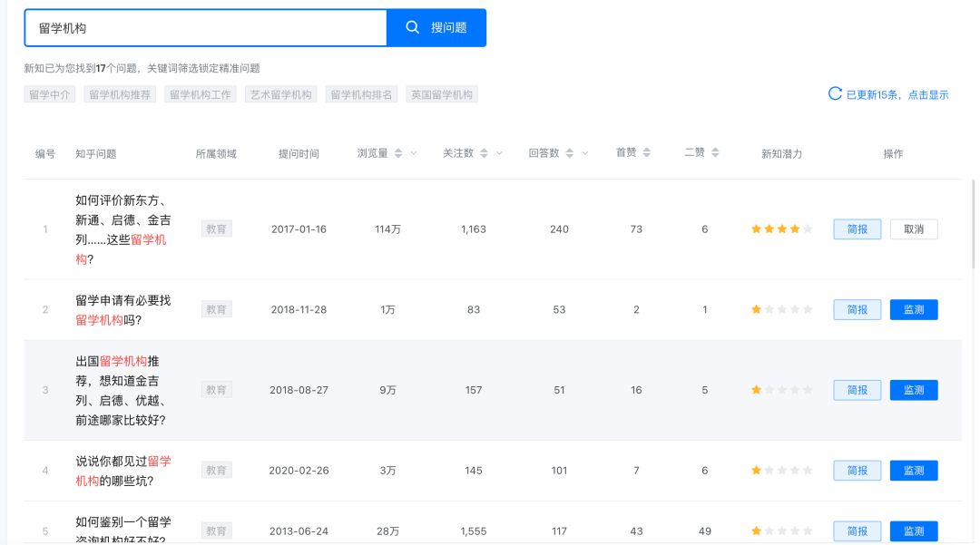Select the 留学中介 keyword tag
980x545 pixels.
point(50,94)
